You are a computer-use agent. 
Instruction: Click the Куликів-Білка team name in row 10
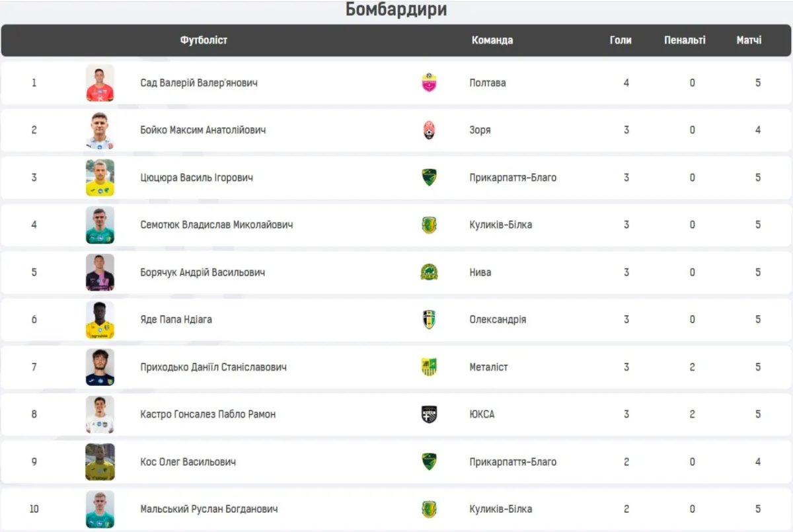[501, 510]
